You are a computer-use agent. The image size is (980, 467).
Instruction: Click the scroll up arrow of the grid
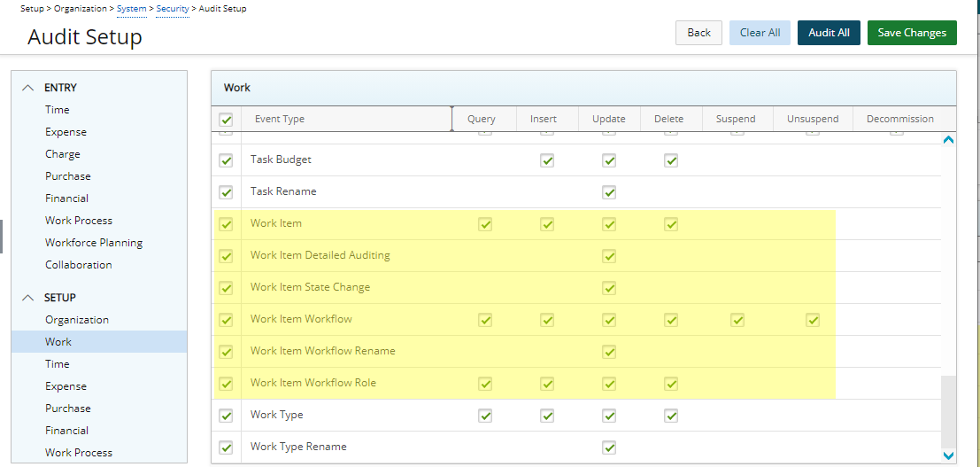[x=948, y=140]
